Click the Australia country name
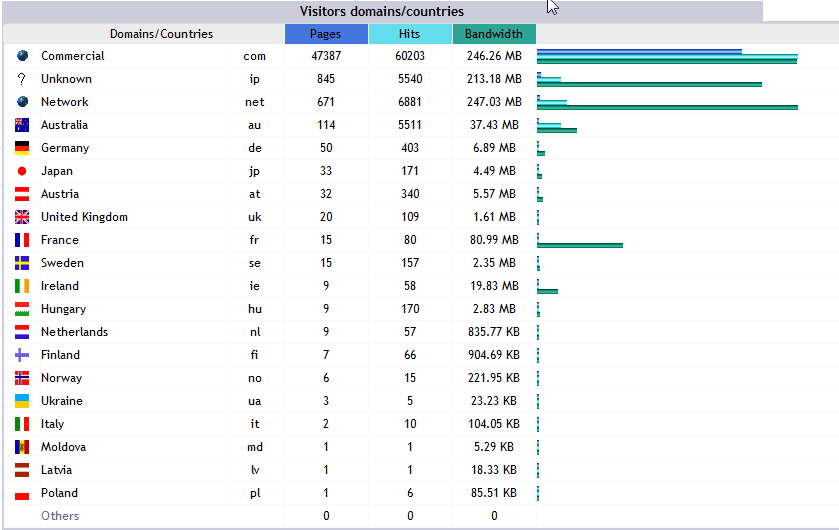Viewport: 839px width, 530px height. [x=64, y=125]
